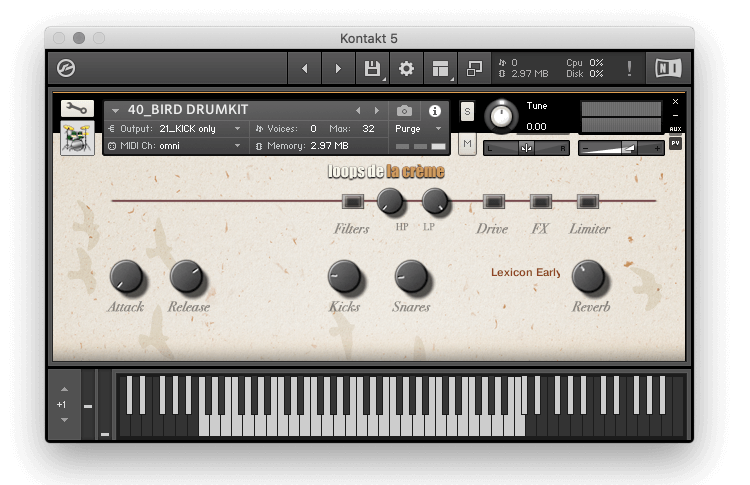750x485 pixels.
Task: Toggle the FX switch
Action: point(541,201)
